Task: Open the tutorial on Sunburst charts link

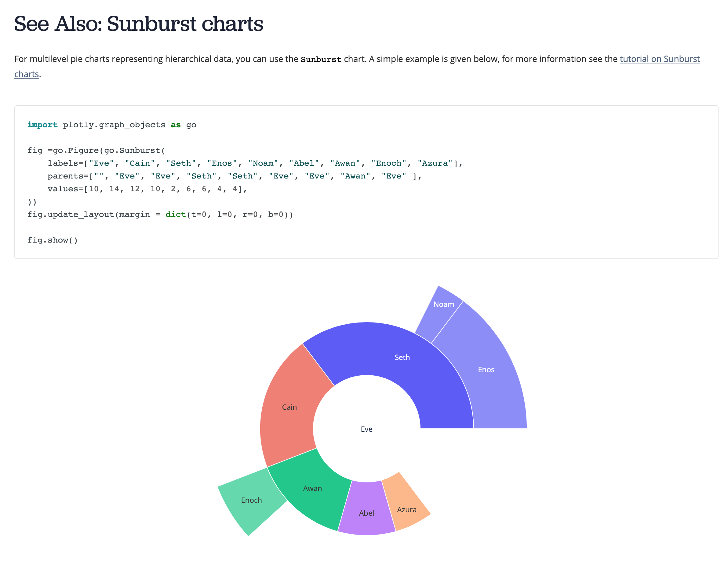Action: [x=660, y=59]
